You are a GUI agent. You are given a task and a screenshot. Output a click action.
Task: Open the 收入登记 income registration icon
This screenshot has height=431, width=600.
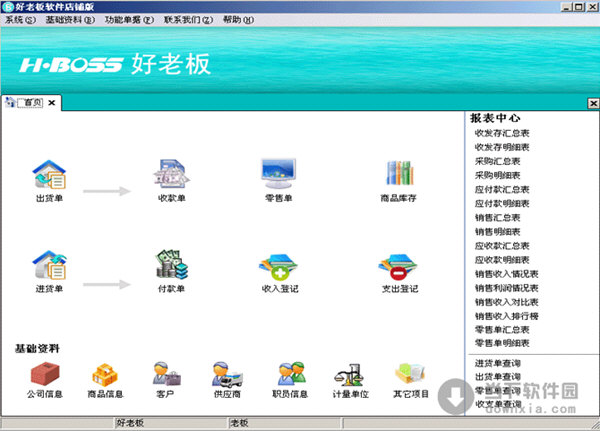278,266
